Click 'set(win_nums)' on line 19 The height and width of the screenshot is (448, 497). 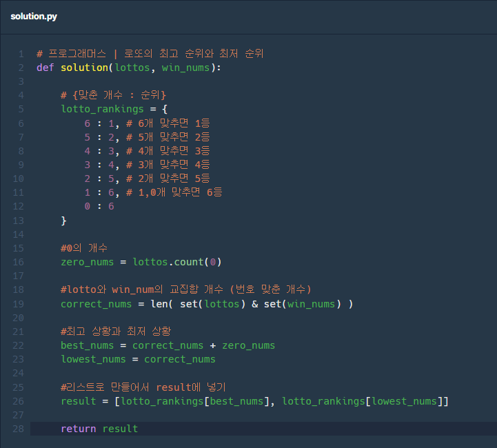point(303,304)
